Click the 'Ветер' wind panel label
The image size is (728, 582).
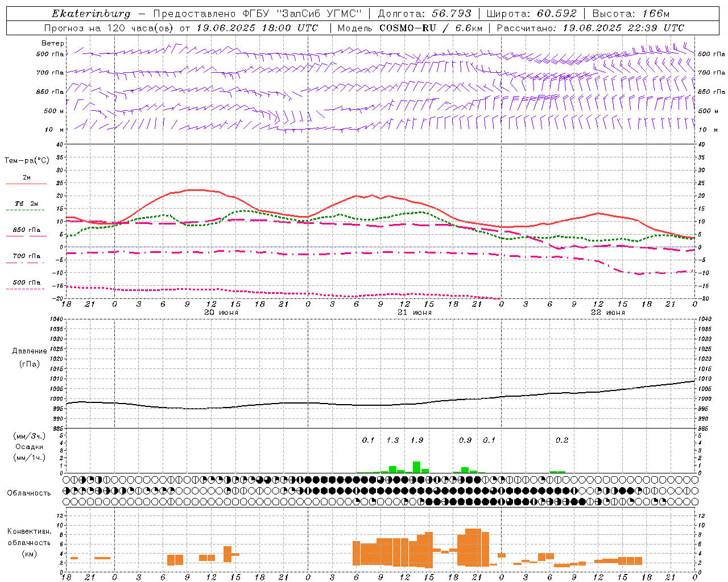tap(53, 43)
